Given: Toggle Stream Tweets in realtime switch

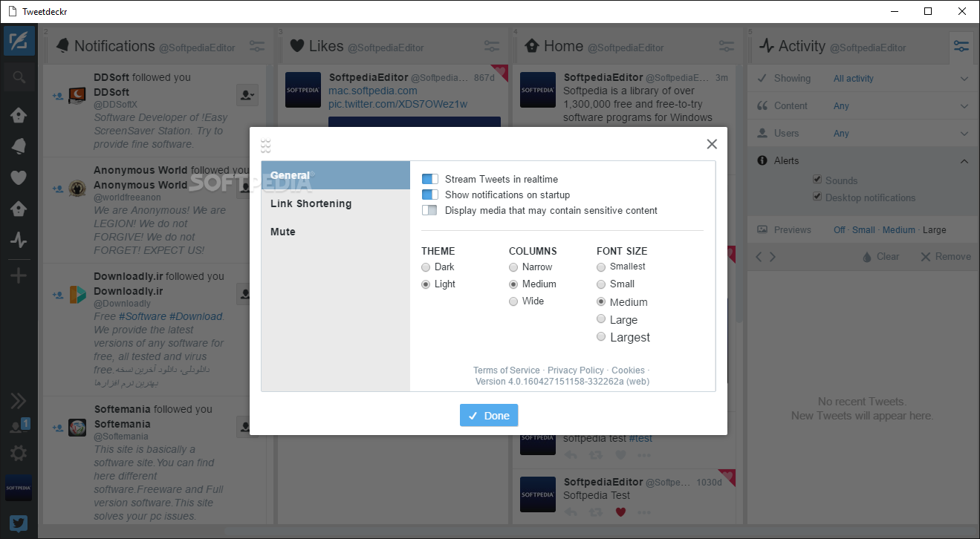Looking at the screenshot, I should [x=430, y=179].
